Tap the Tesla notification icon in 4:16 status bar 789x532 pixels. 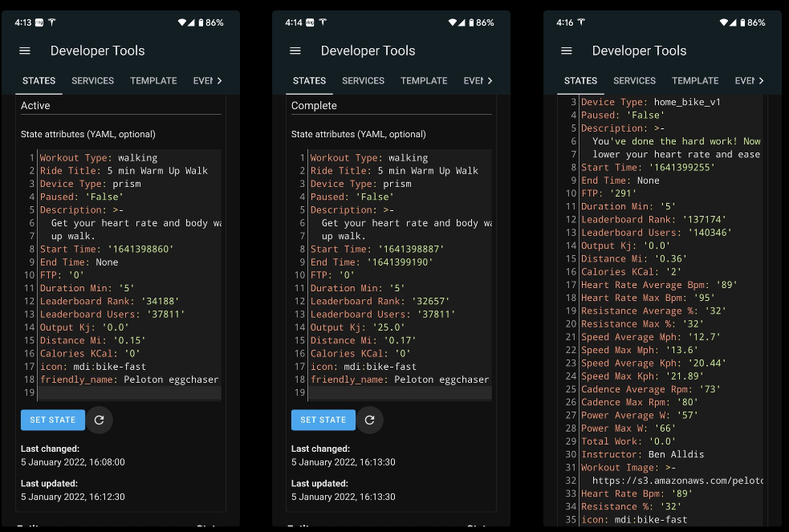(x=581, y=22)
